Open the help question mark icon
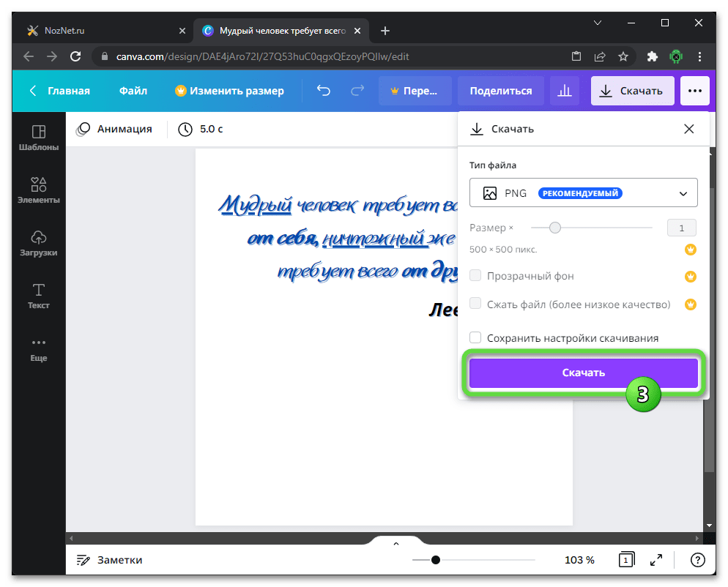This screenshot has width=728, height=587. coord(698,560)
